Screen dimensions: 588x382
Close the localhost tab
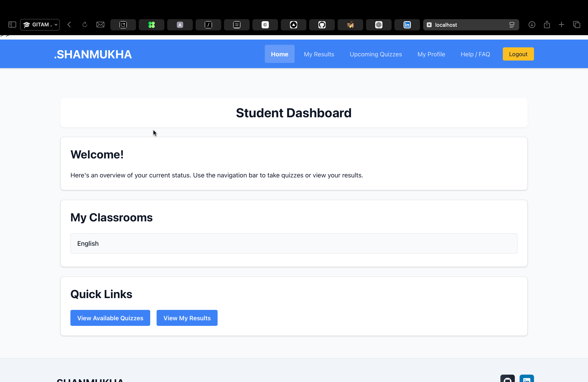(429, 25)
